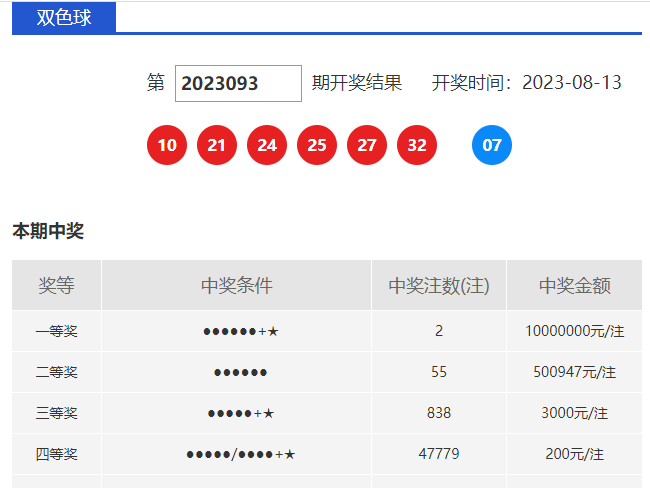The width and height of the screenshot is (650, 488).
Task: Click the 本期中奖 heading
Action: pyautogui.click(x=48, y=231)
